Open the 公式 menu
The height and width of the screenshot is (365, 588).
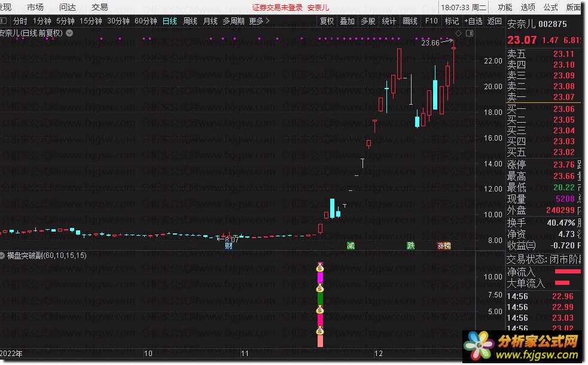(x=550, y=7)
